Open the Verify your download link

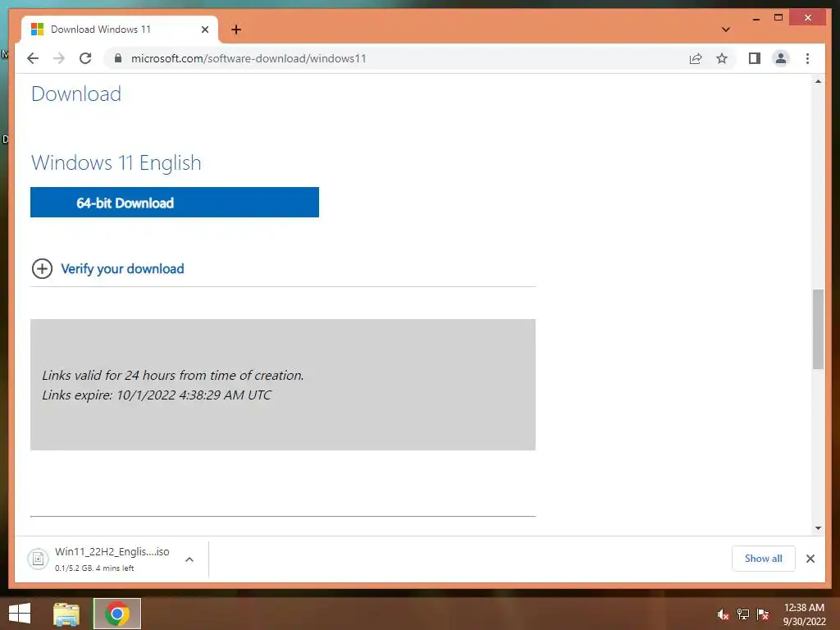(122, 269)
